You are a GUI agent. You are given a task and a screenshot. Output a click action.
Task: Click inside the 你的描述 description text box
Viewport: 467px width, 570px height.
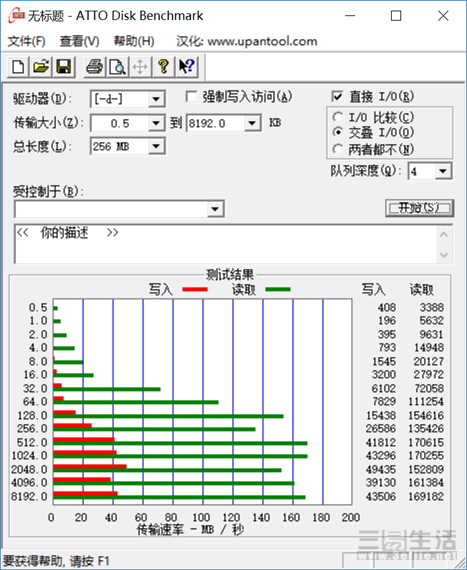(x=225, y=244)
